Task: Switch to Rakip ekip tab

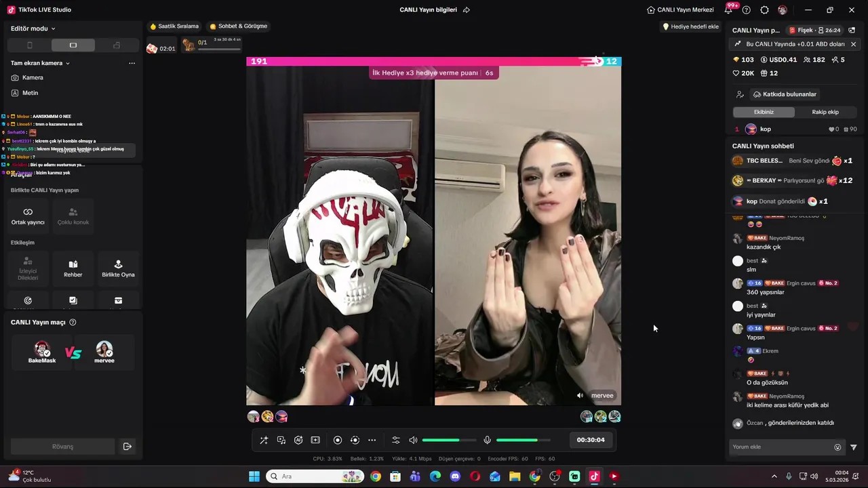Action: [x=825, y=112]
